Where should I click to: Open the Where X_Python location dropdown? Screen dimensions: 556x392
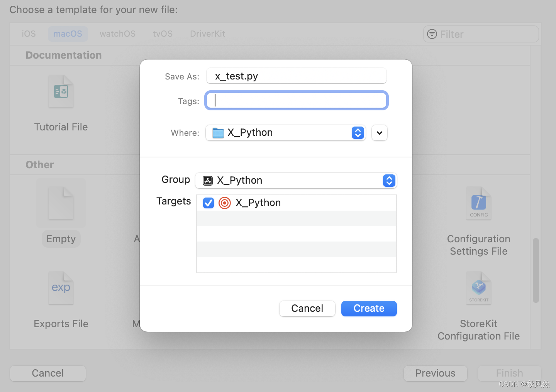pyautogui.click(x=285, y=133)
